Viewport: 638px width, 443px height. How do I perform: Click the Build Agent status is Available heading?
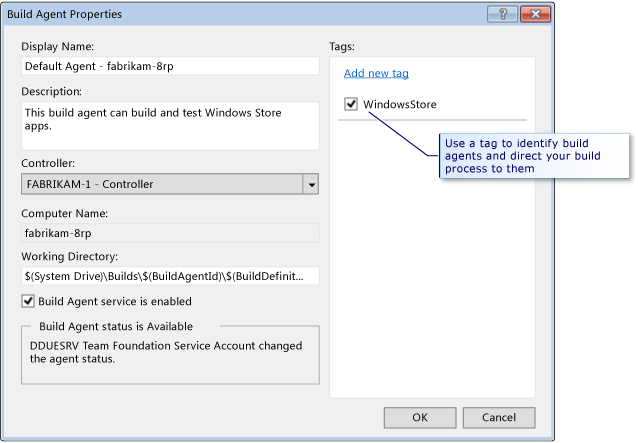[x=116, y=326]
